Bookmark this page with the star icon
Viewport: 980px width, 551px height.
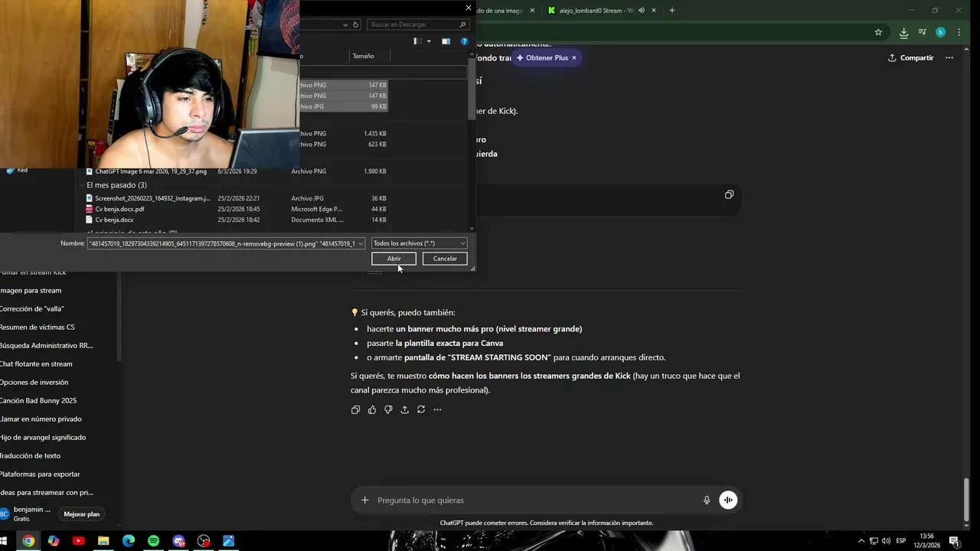point(878,32)
